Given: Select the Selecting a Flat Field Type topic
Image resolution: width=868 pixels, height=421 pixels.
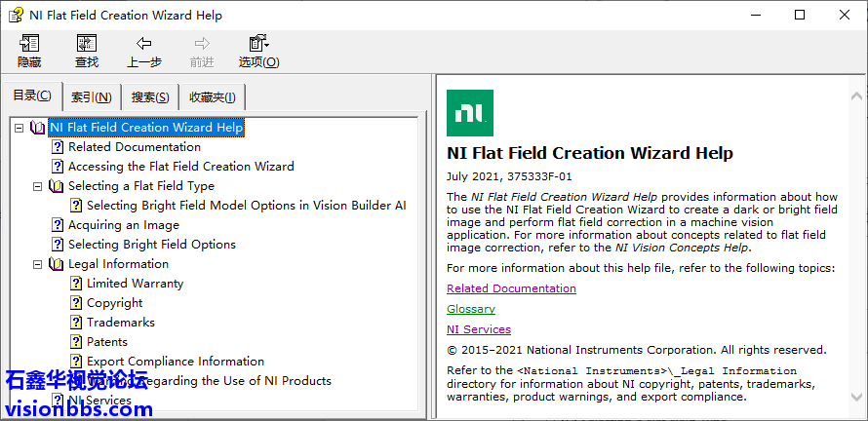Looking at the screenshot, I should [x=141, y=186].
